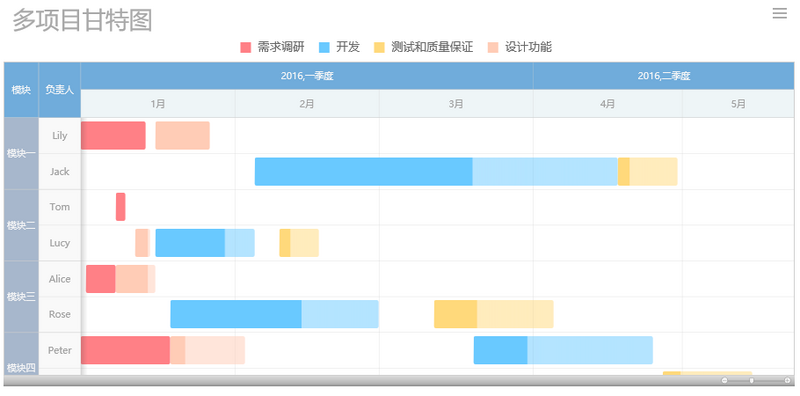Click Lucy's peach 设计功能 task bar
800x396 pixels.
pyautogui.click(x=142, y=243)
